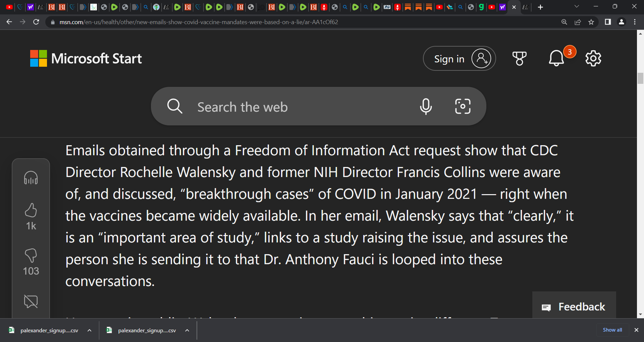Close the downloads bar

[636, 330]
